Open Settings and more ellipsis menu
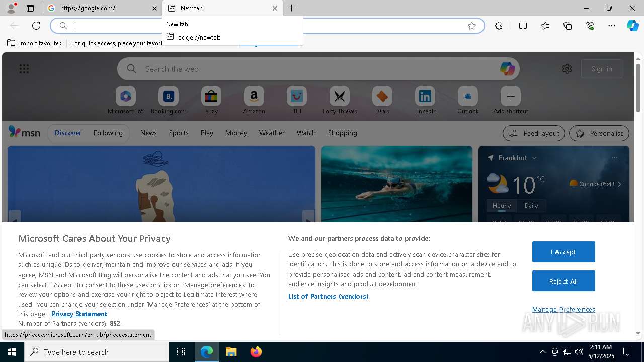The height and width of the screenshot is (362, 644). click(x=612, y=26)
